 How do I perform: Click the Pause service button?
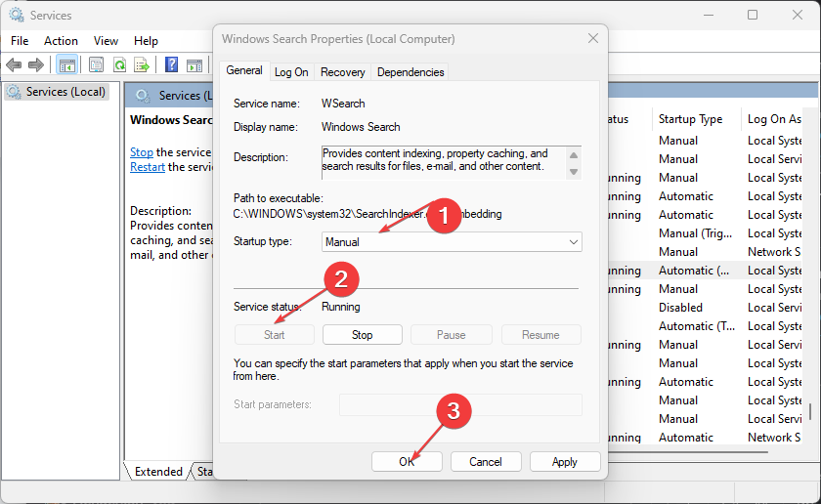[452, 335]
